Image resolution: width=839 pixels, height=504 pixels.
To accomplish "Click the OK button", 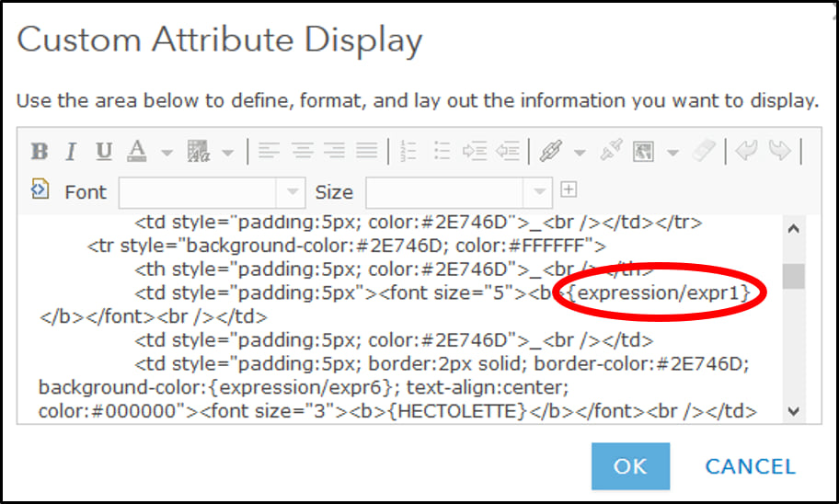I will pyautogui.click(x=630, y=466).
